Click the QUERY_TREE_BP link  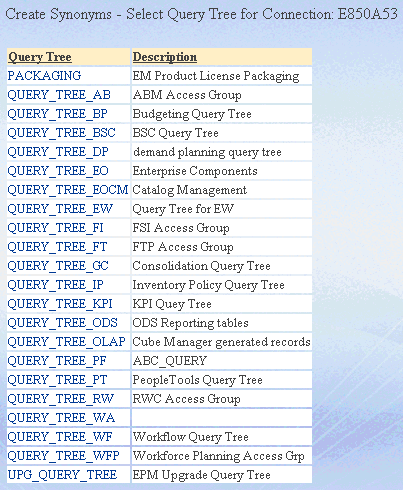coord(58,114)
